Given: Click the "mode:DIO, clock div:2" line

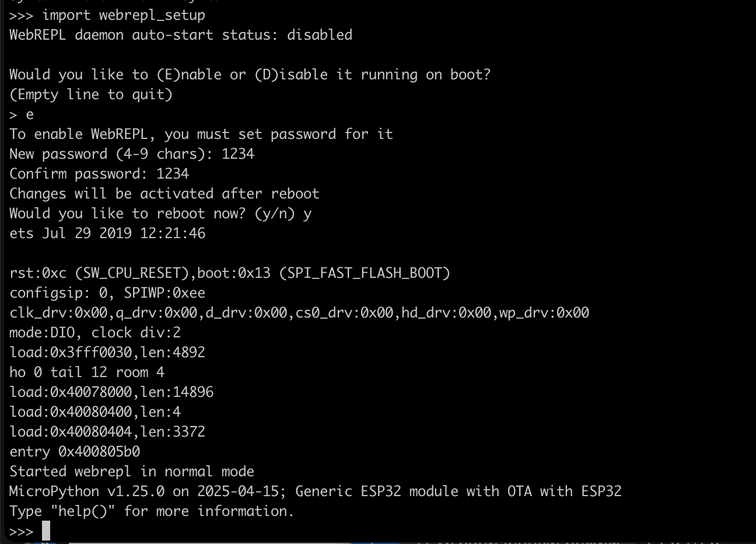Looking at the screenshot, I should (x=95, y=333).
